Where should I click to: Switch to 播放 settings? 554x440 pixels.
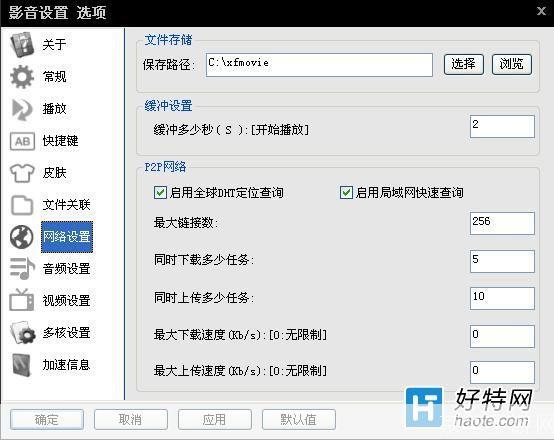coord(54,109)
